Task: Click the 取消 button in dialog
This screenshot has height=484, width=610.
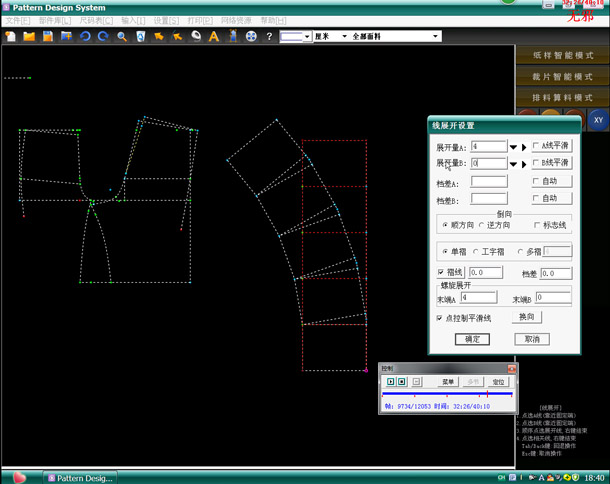Action: click(x=532, y=339)
